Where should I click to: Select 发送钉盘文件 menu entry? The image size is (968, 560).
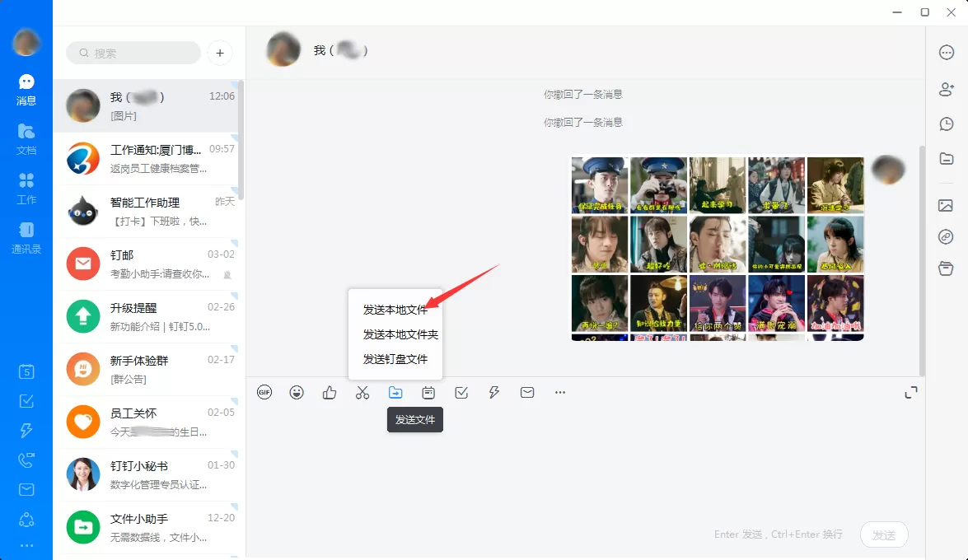[x=395, y=359]
